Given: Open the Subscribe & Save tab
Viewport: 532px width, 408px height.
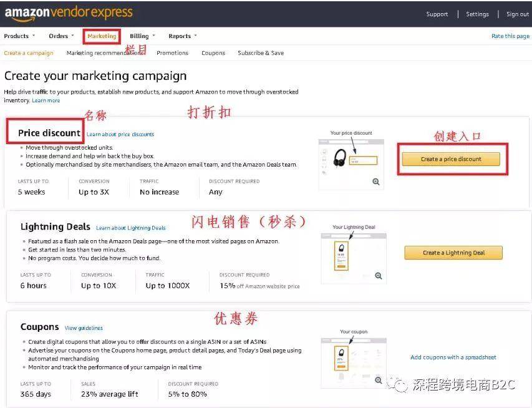Looking at the screenshot, I should coord(261,53).
